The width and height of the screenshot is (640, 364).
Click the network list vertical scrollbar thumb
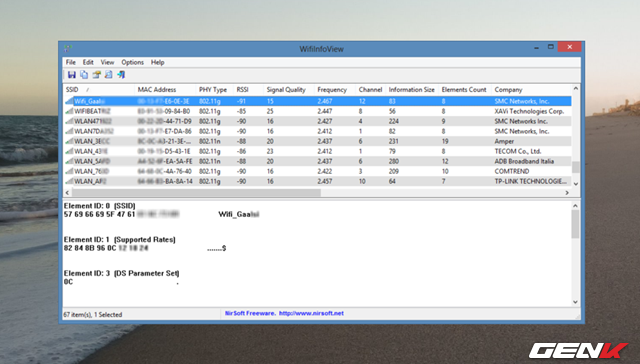pyautogui.click(x=576, y=167)
